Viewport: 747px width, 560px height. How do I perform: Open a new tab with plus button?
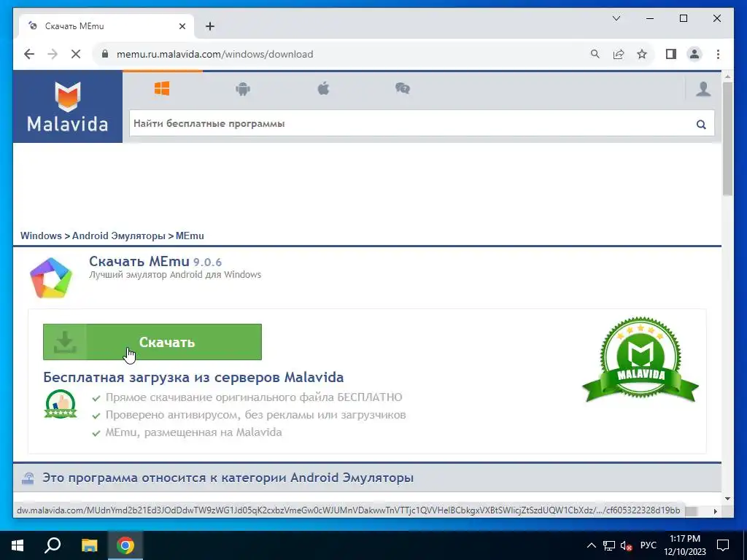[x=209, y=26]
